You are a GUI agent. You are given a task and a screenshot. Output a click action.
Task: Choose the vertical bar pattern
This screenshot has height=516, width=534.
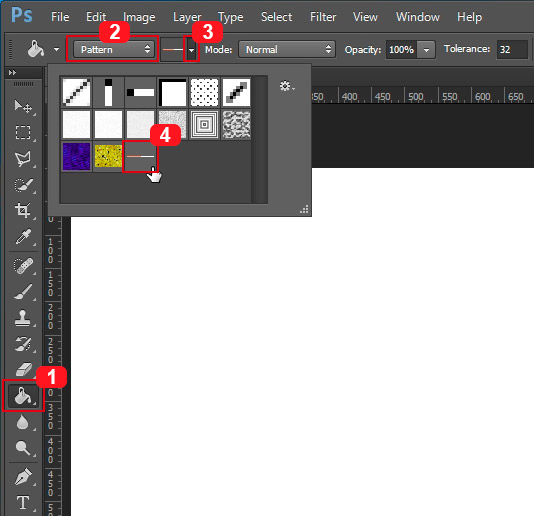(x=108, y=92)
